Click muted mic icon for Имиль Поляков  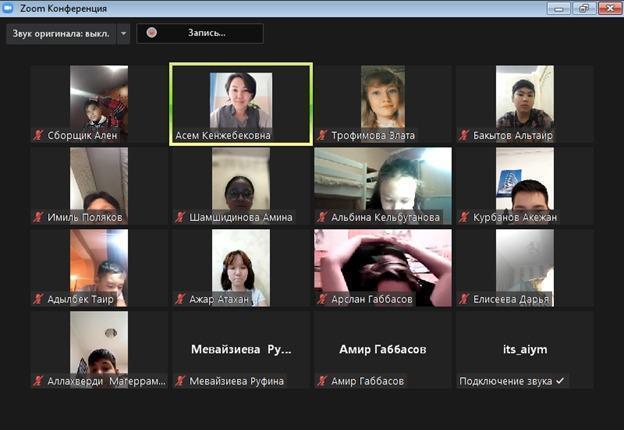click(x=38, y=217)
